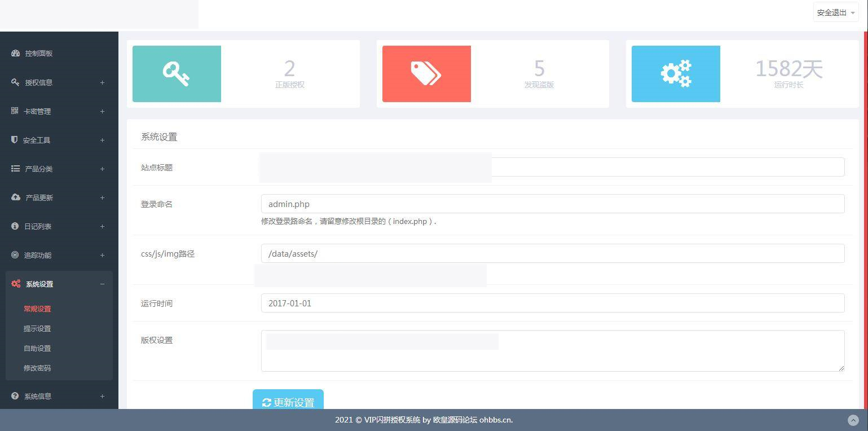Click the info icon beside 日记列表
The width and height of the screenshot is (868, 431).
point(15,226)
